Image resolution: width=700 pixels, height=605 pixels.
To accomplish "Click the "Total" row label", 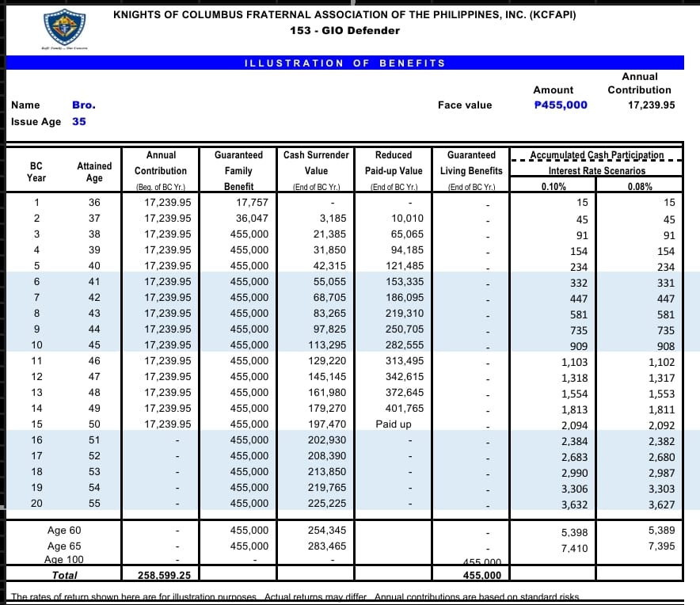I will 65,576.
